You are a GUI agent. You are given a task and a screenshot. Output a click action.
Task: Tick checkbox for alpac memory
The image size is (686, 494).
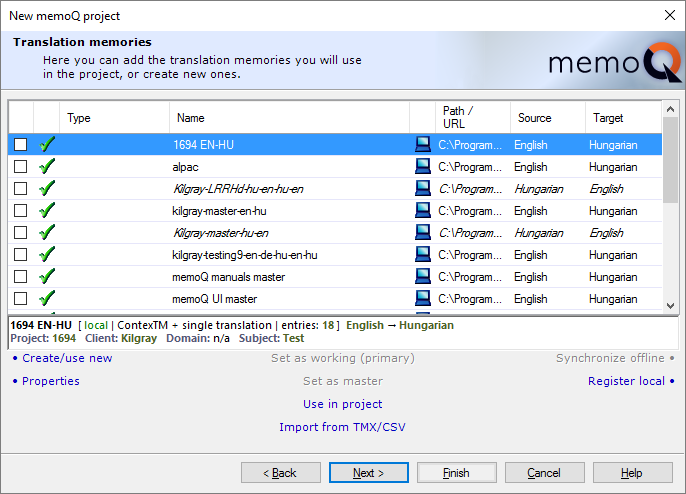click(21, 166)
